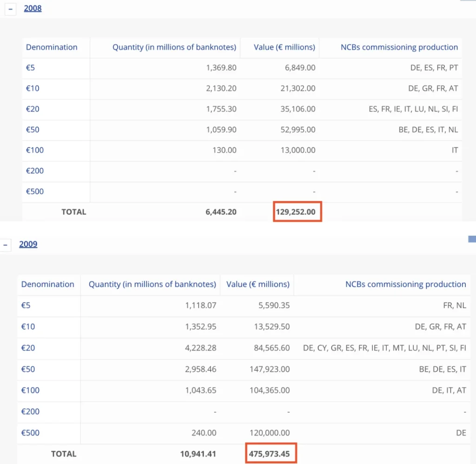Click 2008 €50 quantity 1,059.90
The width and height of the screenshot is (476, 464).
pyautogui.click(x=221, y=129)
